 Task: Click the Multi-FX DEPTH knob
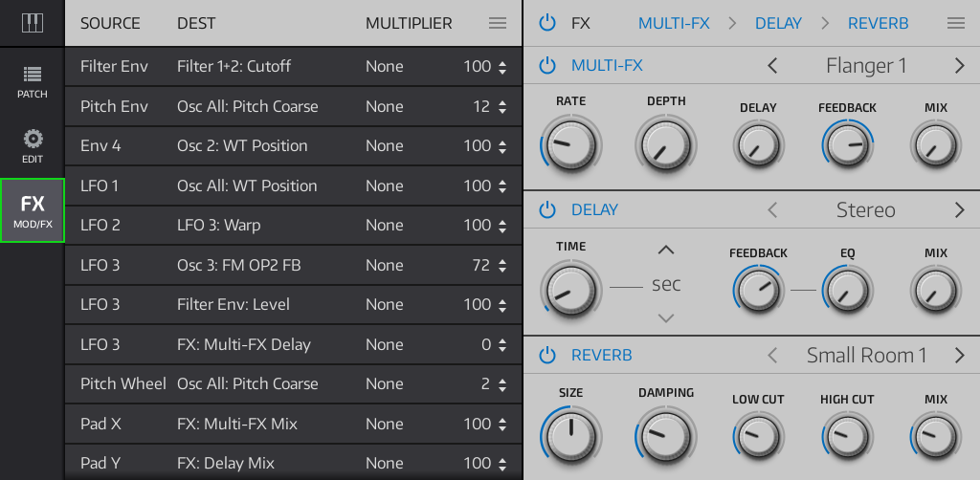tap(666, 144)
